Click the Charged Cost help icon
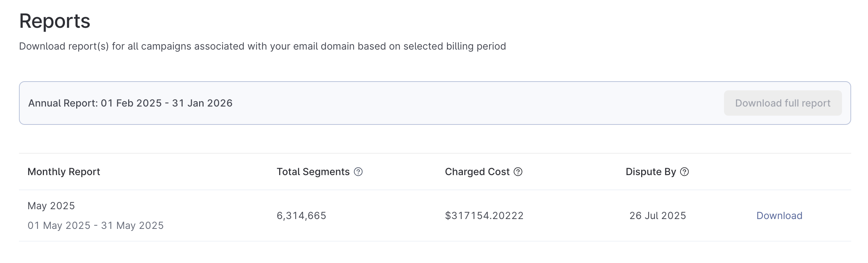 (x=518, y=172)
